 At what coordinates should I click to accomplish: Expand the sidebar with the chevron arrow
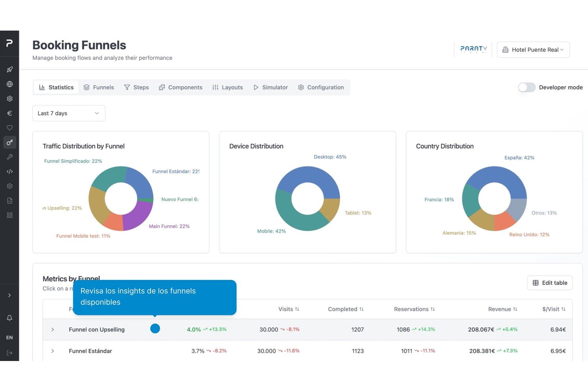click(10, 295)
